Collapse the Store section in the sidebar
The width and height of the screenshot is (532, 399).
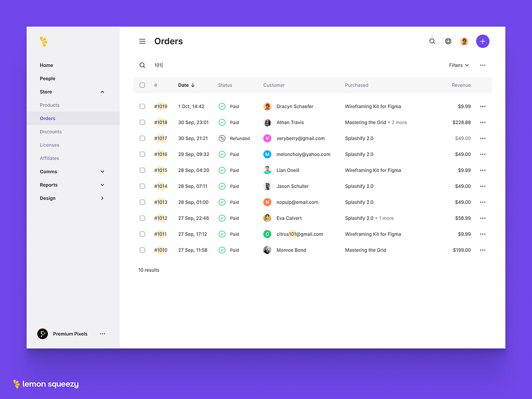pyautogui.click(x=102, y=92)
